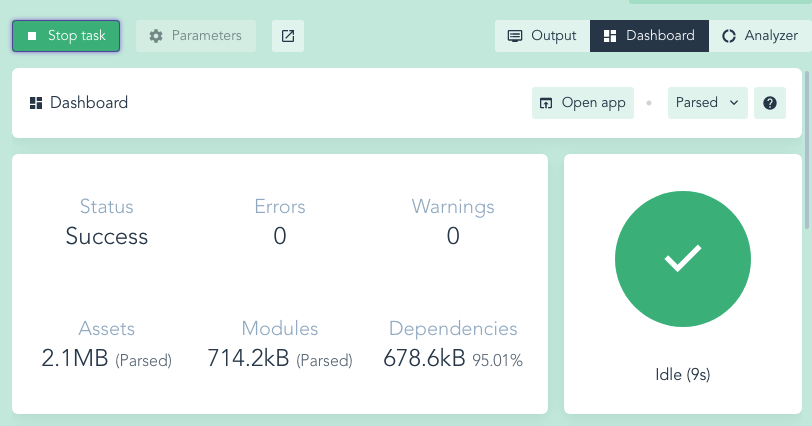Image resolution: width=812 pixels, height=426 pixels.
Task: Select the Dependencies 678.6kB statistic
Action: [424, 358]
